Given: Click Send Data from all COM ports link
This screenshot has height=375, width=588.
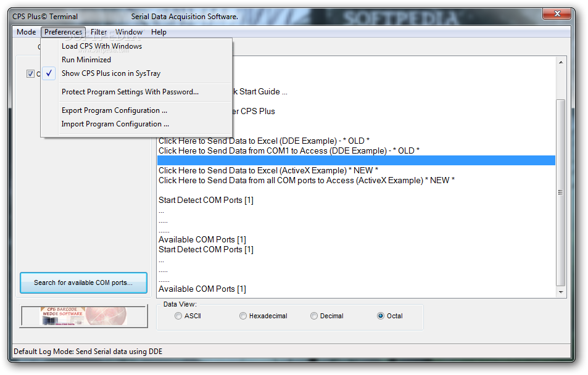Looking at the screenshot, I should pyautogui.click(x=307, y=180).
